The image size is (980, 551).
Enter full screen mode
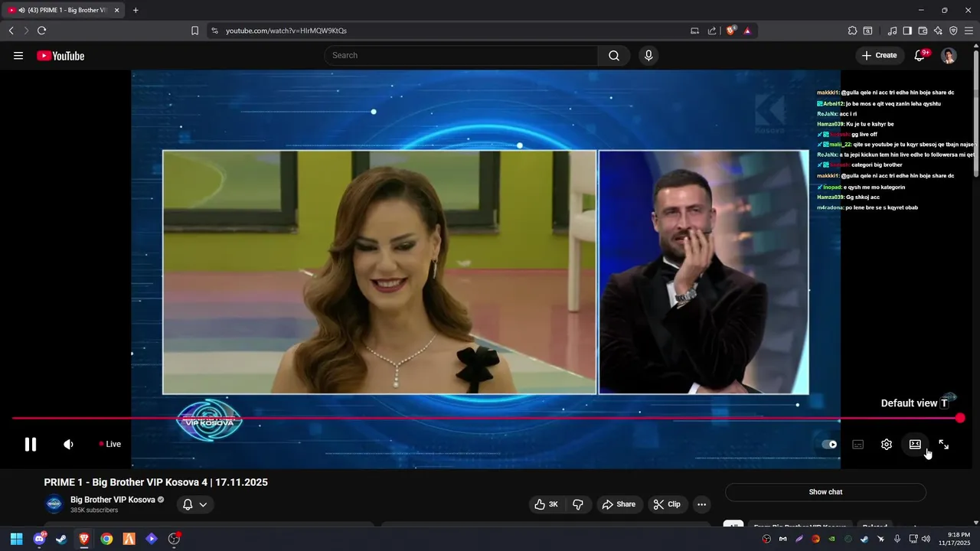tap(944, 444)
